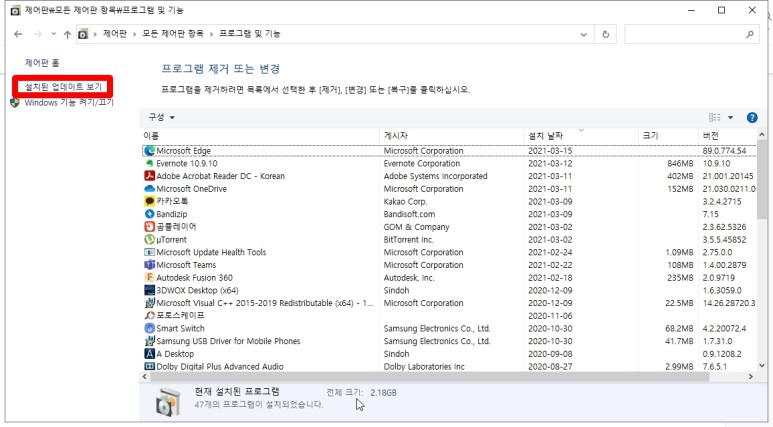Click the Microsoft OneDrive cloud icon

tap(149, 189)
